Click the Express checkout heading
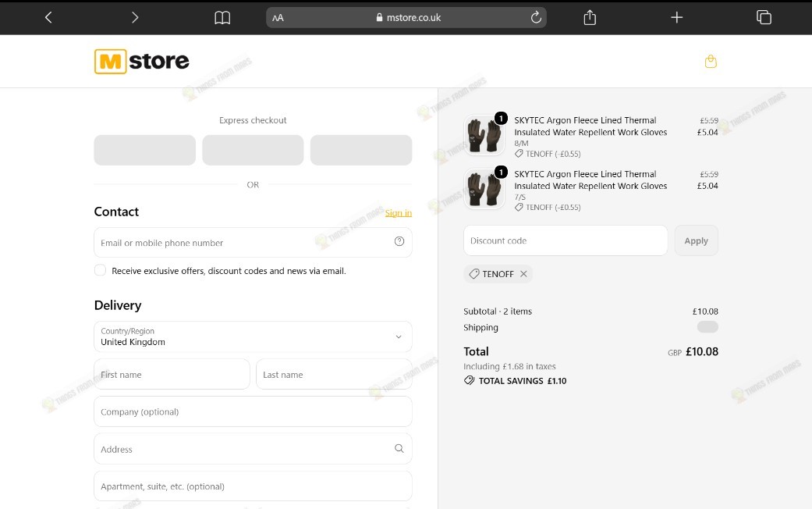Screen dimensions: 812x509 [x=253, y=120]
